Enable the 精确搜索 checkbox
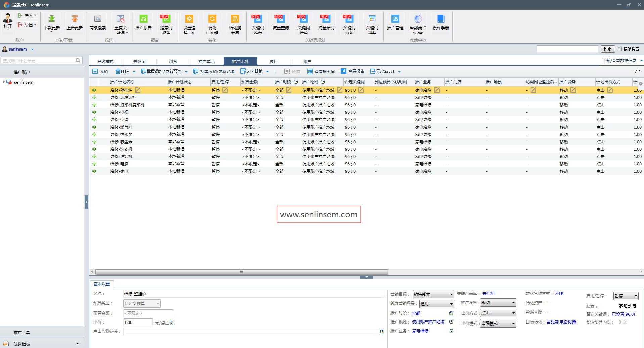The image size is (644, 348). 619,49
